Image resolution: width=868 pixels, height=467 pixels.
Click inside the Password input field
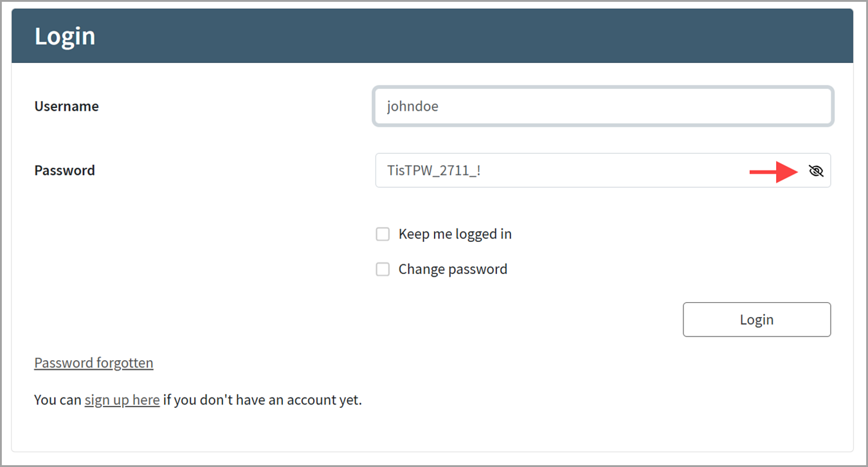(x=611, y=170)
